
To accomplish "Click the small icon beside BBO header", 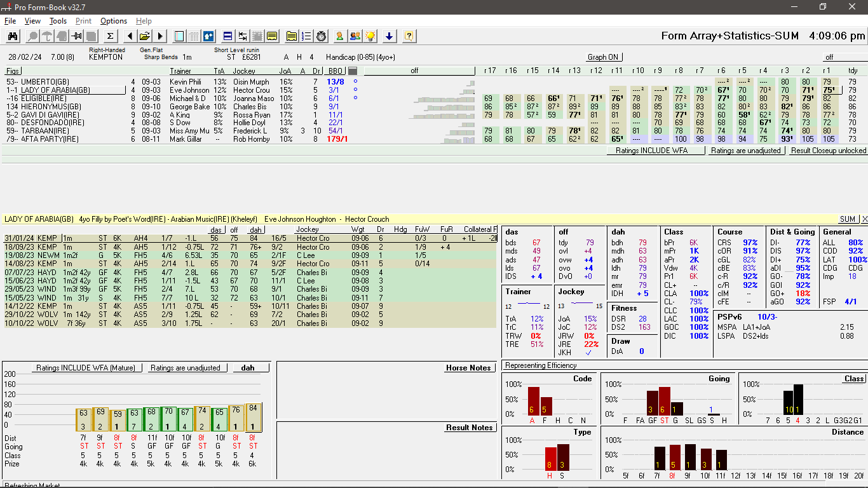I will coord(353,71).
